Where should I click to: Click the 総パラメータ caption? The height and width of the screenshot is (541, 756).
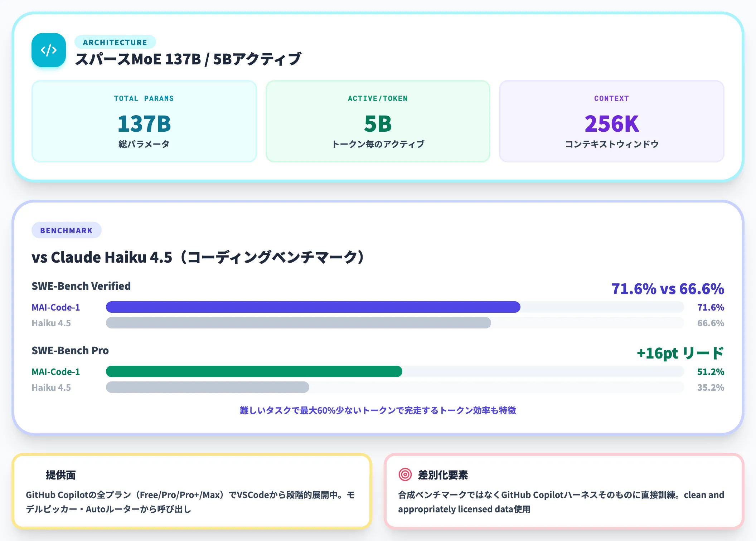pyautogui.click(x=144, y=144)
